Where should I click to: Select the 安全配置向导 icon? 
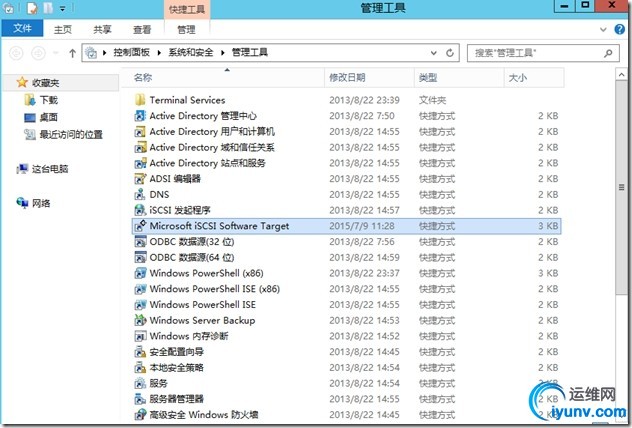(140, 351)
